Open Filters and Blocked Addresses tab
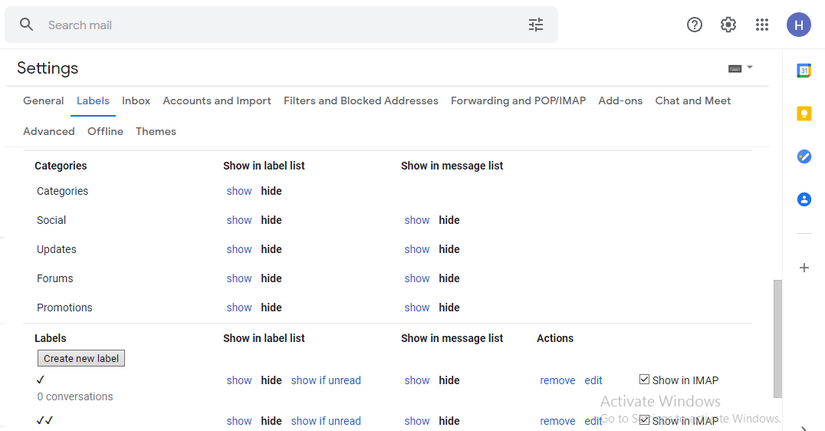Image resolution: width=825 pixels, height=431 pixels. (361, 101)
